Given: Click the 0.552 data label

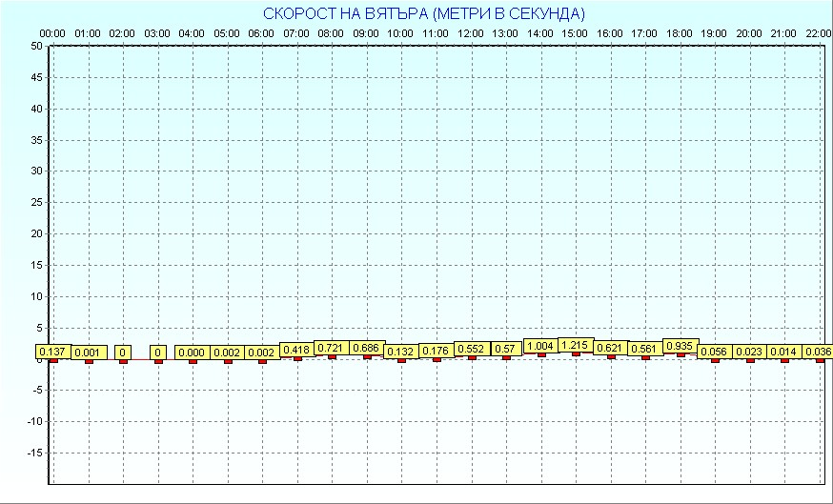Looking at the screenshot, I should point(471,349).
